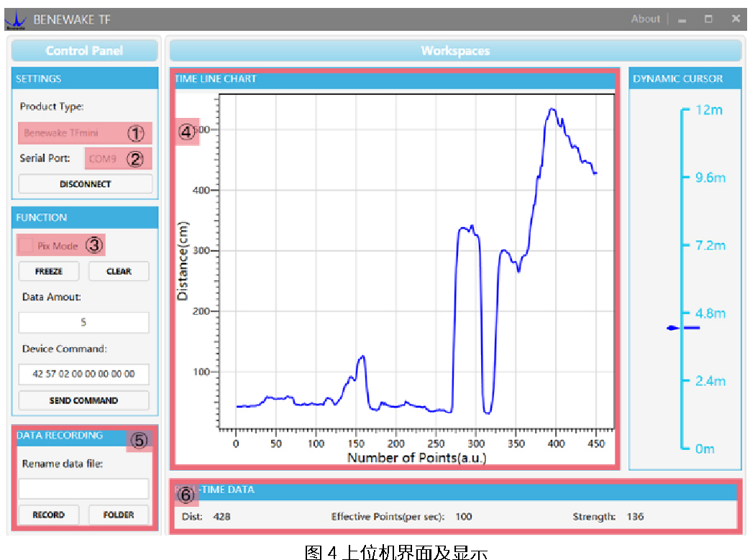Image resolution: width=750 pixels, height=560 pixels.
Task: Click the Device Command input field
Action: pos(83,374)
